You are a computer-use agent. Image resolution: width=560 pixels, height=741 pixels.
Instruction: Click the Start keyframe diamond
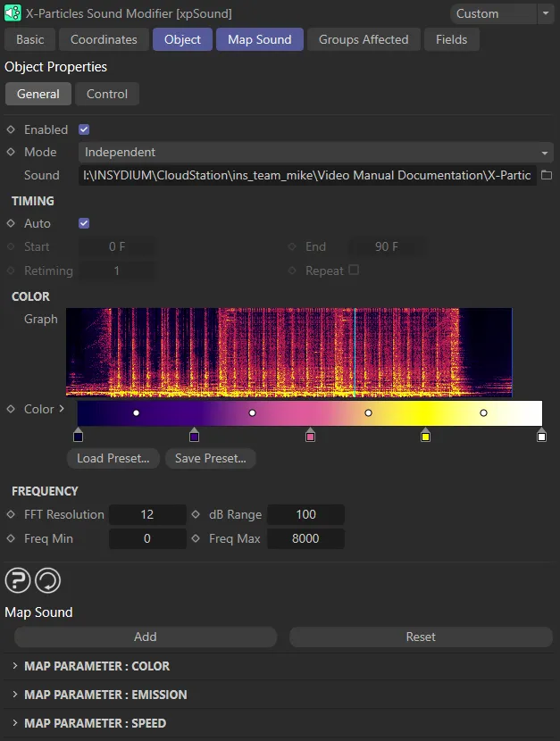pyautogui.click(x=11, y=246)
